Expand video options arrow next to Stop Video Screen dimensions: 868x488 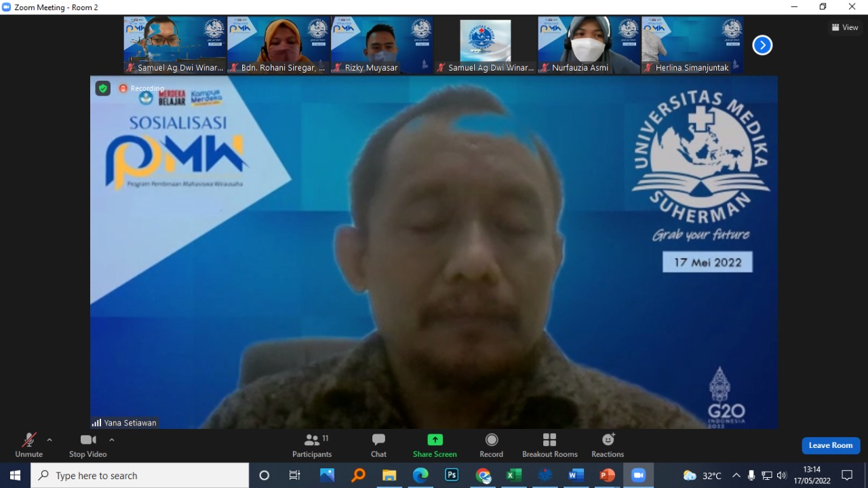coord(112,440)
